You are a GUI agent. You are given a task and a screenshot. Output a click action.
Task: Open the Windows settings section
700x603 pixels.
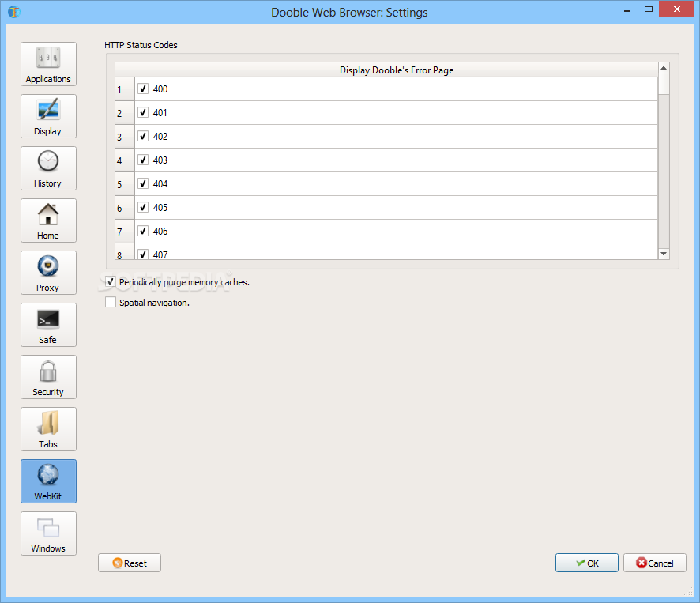pos(48,533)
